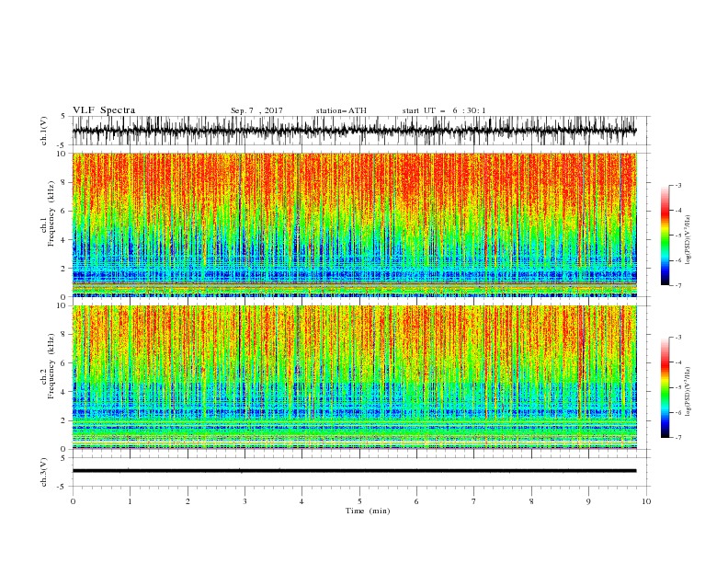Click the "10" kHz tick on ch.2 frequency axis
Viewport: 728px width, 563px height.
pyautogui.click(x=63, y=305)
